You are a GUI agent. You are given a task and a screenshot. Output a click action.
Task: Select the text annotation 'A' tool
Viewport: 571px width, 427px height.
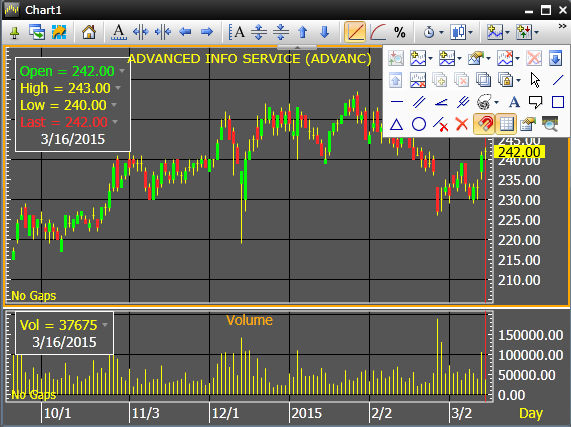(514, 102)
